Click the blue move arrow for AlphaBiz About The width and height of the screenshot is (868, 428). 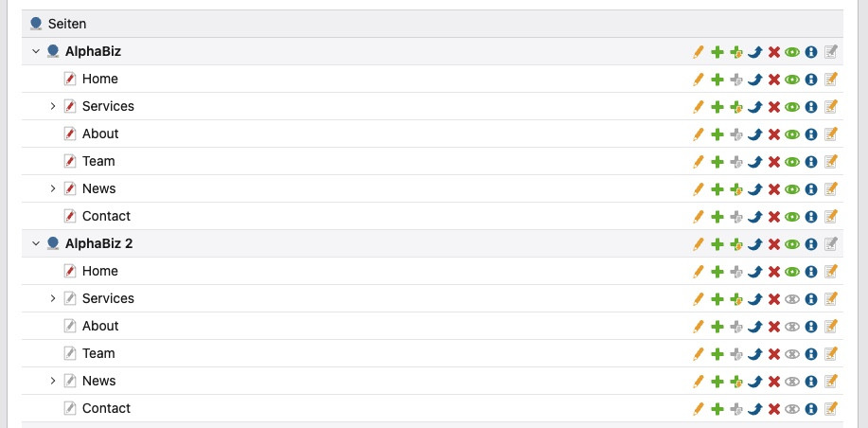(754, 134)
